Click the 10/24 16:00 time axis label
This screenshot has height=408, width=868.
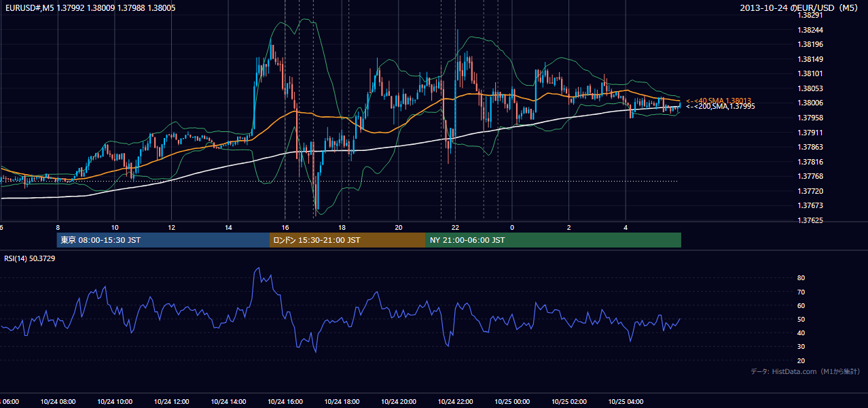(285, 402)
